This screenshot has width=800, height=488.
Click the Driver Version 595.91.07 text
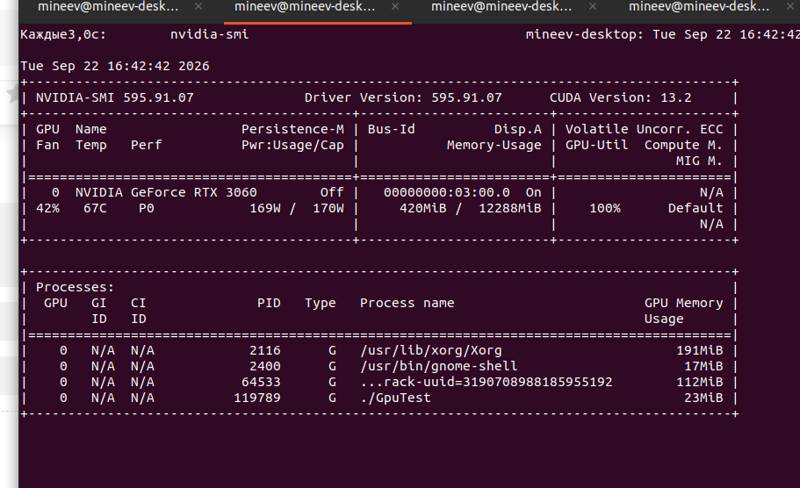click(x=403, y=97)
